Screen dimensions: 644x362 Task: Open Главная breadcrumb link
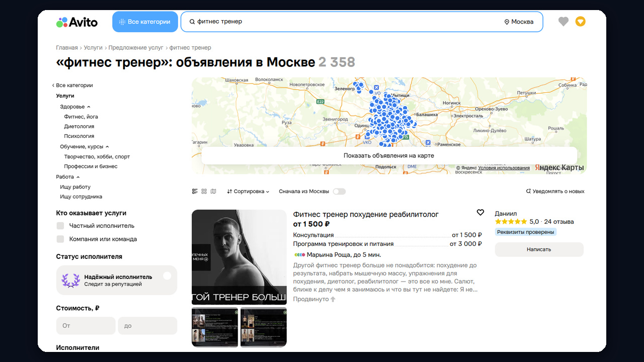(67, 48)
